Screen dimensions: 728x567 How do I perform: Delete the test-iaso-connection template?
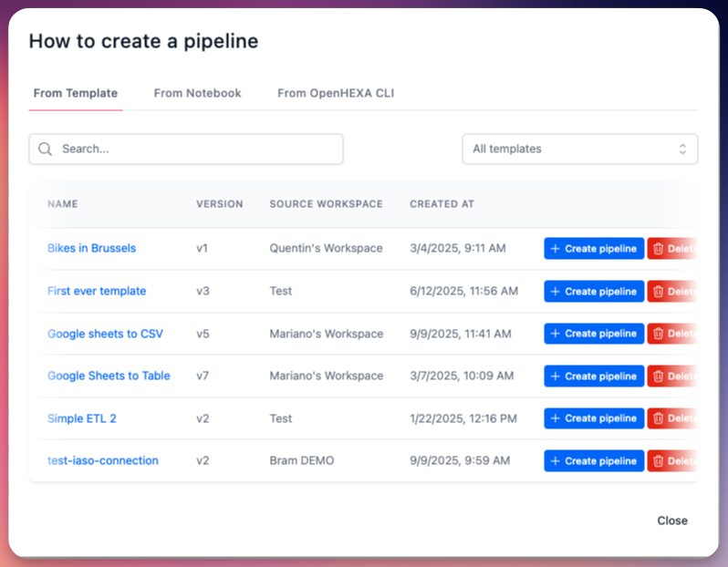pyautogui.click(x=672, y=461)
